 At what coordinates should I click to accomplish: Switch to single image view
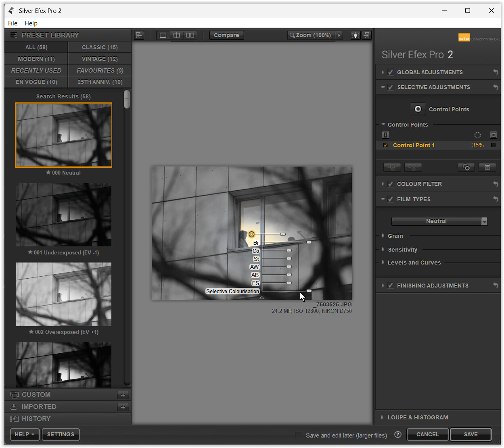pyautogui.click(x=163, y=35)
